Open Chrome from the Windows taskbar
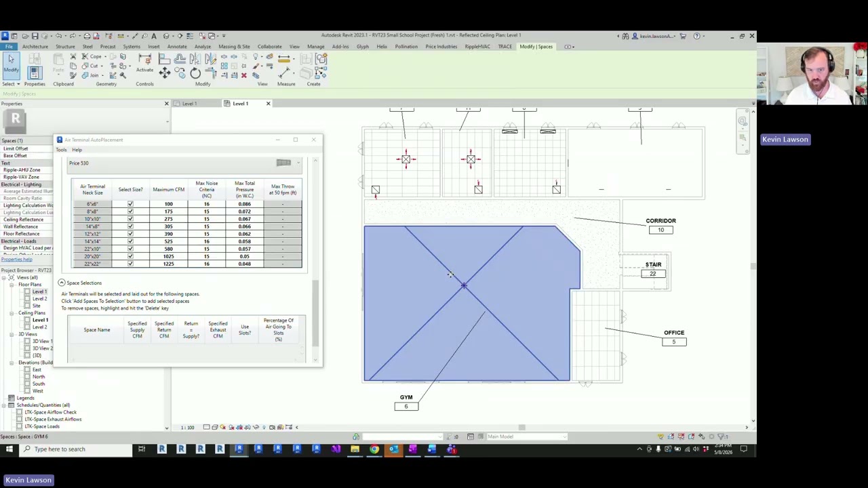The height and width of the screenshot is (488, 868). (374, 449)
